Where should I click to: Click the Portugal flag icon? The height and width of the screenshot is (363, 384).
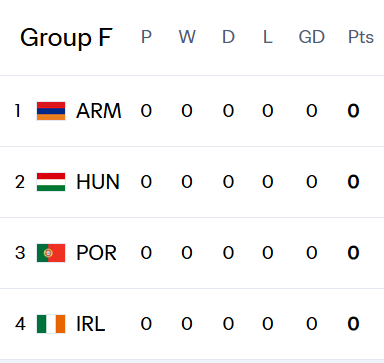click(x=51, y=253)
